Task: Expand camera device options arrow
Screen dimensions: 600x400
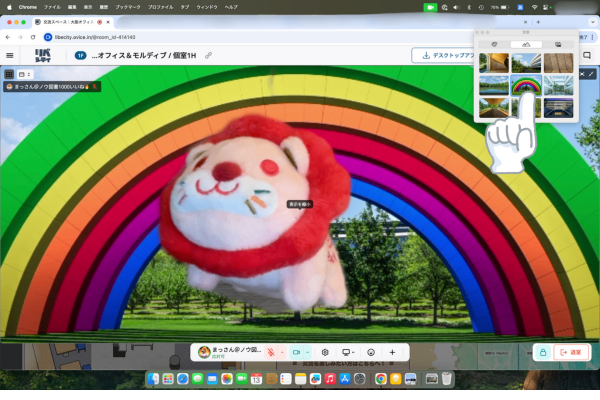Action: [307, 352]
